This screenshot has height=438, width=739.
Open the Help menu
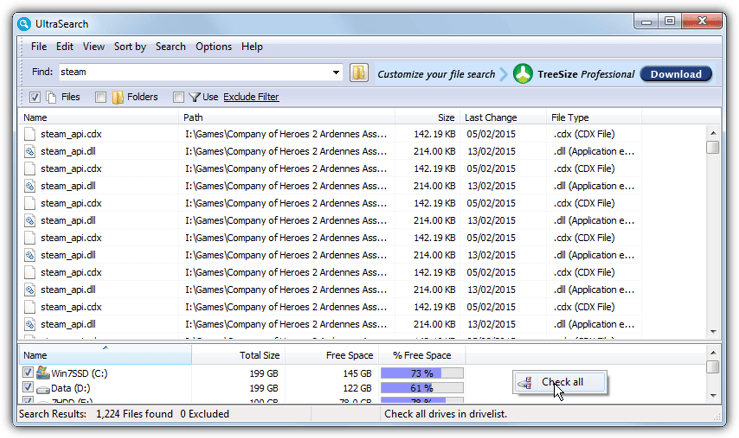[x=252, y=47]
